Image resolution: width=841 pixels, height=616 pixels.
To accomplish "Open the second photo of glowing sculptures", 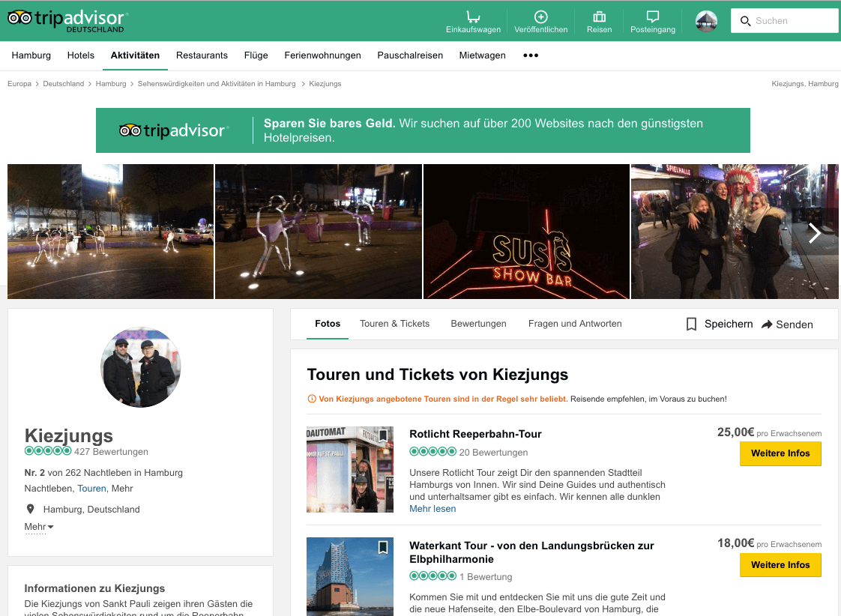I will pos(319,232).
